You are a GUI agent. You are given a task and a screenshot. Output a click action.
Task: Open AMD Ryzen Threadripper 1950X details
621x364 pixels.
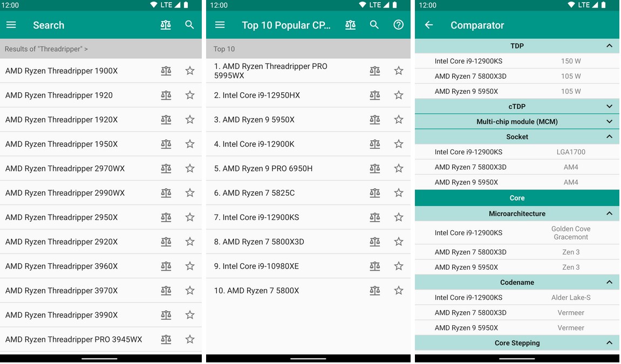(x=62, y=144)
